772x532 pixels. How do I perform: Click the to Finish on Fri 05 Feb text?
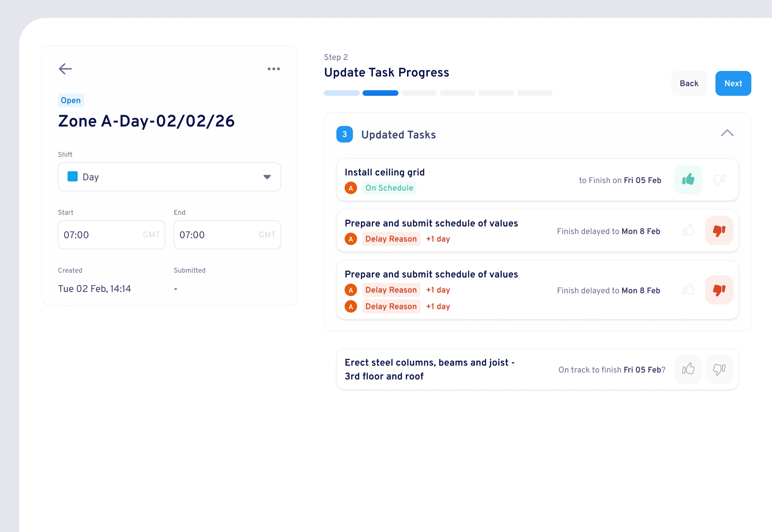click(620, 180)
